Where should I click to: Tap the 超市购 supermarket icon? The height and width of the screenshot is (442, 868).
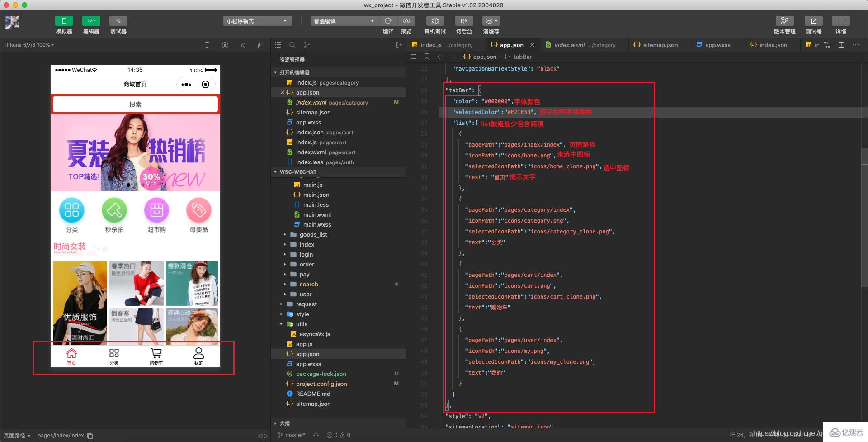156,210
